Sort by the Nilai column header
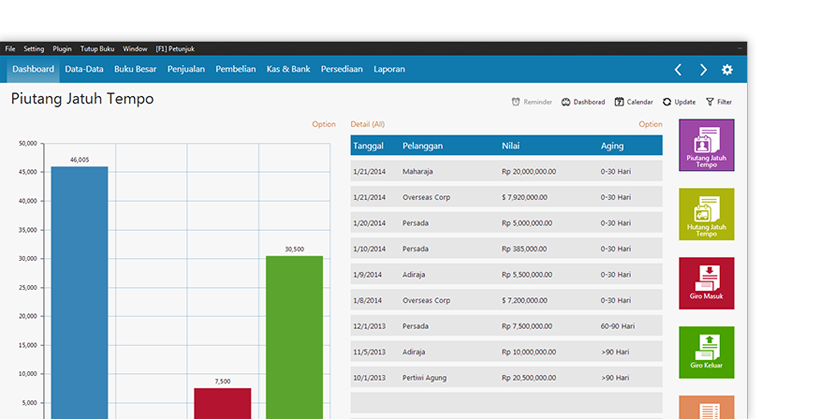 coord(510,146)
